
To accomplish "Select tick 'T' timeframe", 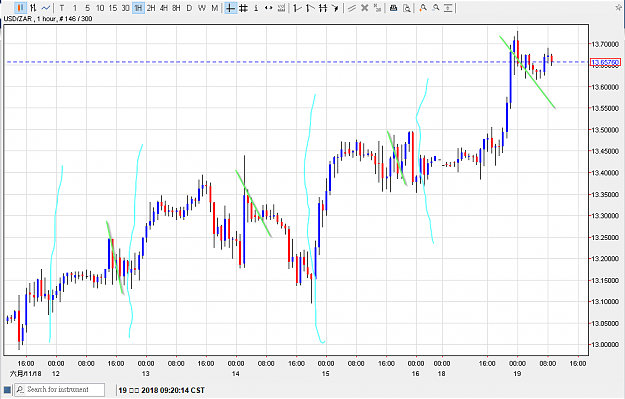I will pyautogui.click(x=62, y=8).
